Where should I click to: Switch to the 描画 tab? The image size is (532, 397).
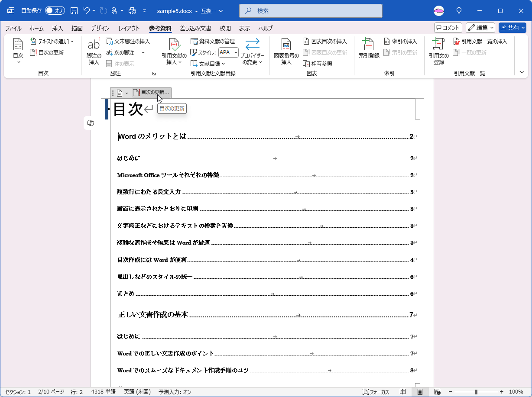[x=77, y=28]
